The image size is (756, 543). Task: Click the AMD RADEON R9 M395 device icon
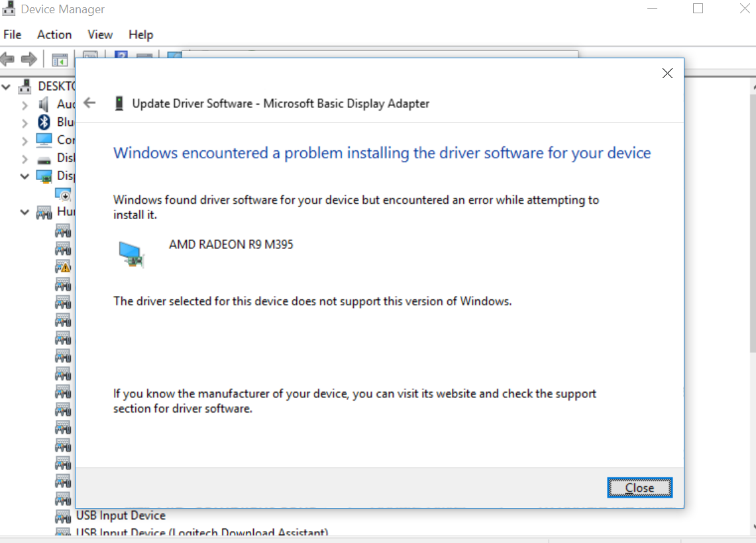[131, 254]
